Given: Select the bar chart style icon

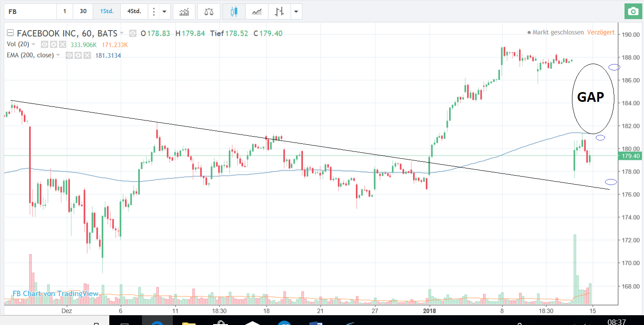Looking at the screenshot, I should (279, 11).
